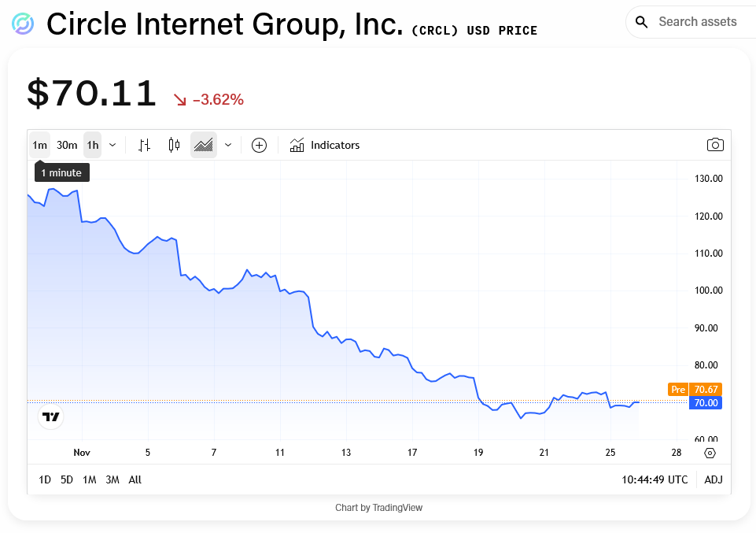Screen dimensions: 756x533
Task: Take a chart snapshot with camera icon
Action: click(x=714, y=145)
